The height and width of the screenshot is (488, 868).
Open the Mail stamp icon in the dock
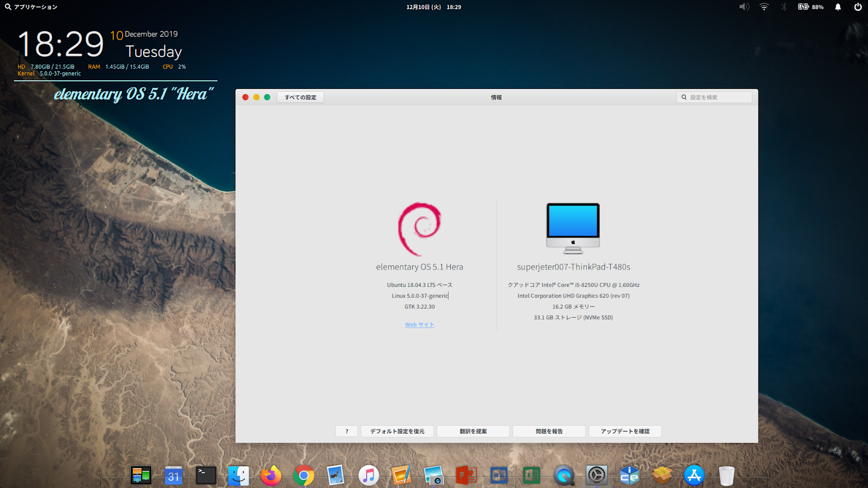pyautogui.click(x=336, y=476)
